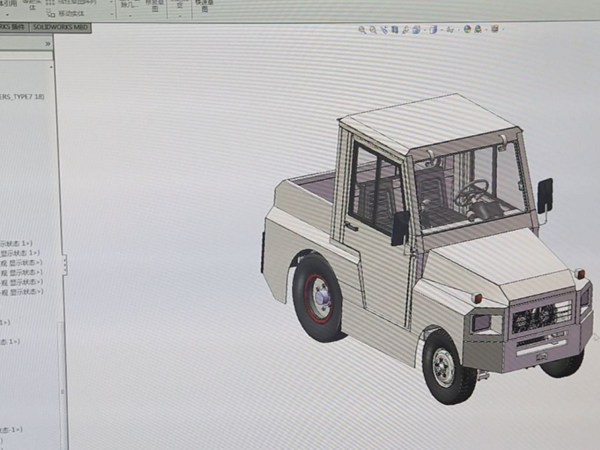Expand the dropdown arrow beside Display Style
Screen dimensions: 600x450
(x=440, y=30)
